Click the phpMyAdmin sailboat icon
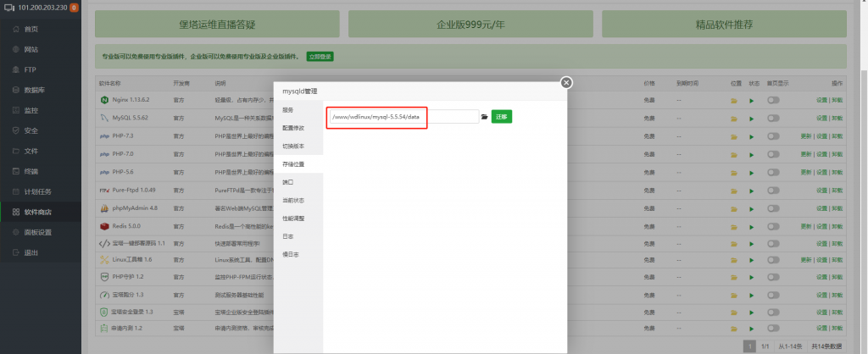Screen dimensions: 868x354 tap(103, 208)
